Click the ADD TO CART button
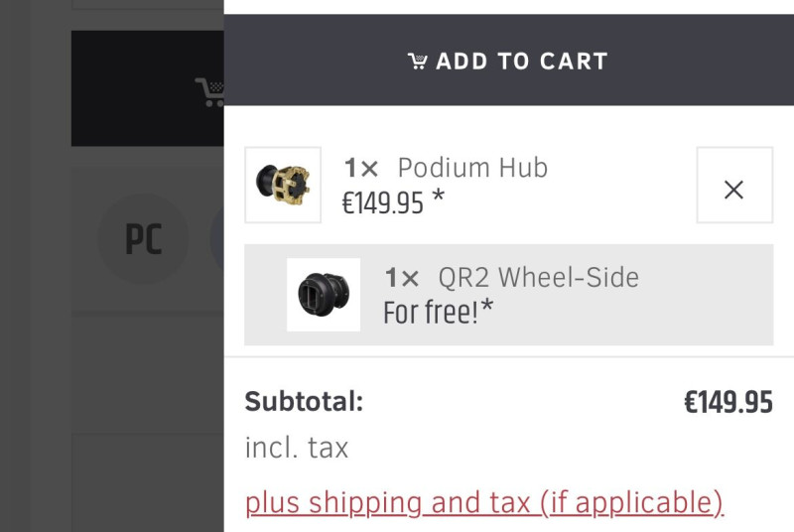This screenshot has width=794, height=532. coord(508,61)
